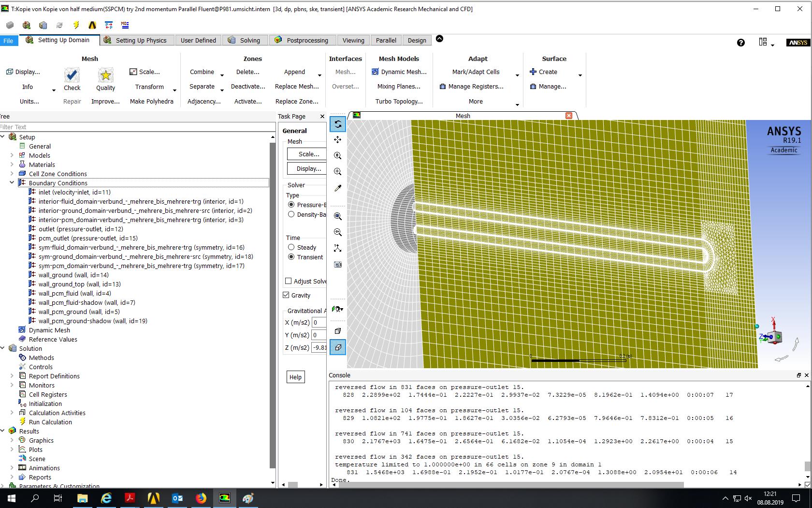This screenshot has height=508, width=812.
Task: Click the Check mesh icon
Action: pyautogui.click(x=72, y=75)
